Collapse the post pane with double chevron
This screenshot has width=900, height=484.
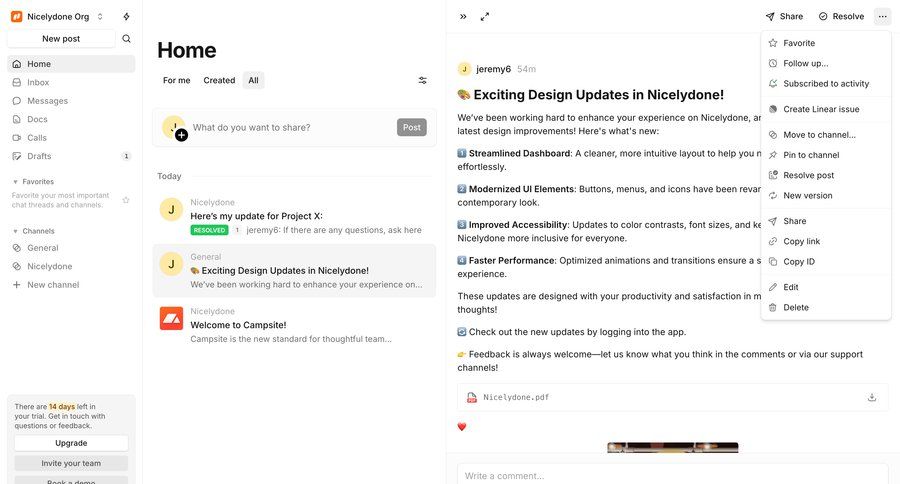point(463,17)
